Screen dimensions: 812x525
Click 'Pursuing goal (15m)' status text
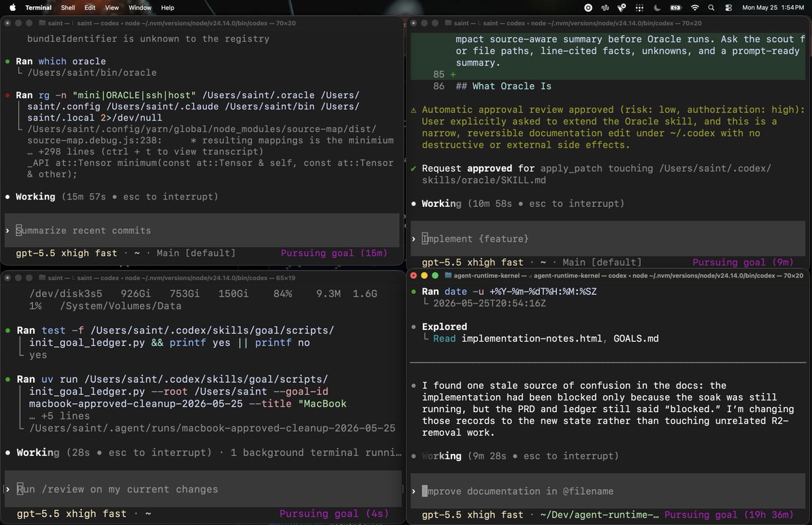pyautogui.click(x=334, y=253)
